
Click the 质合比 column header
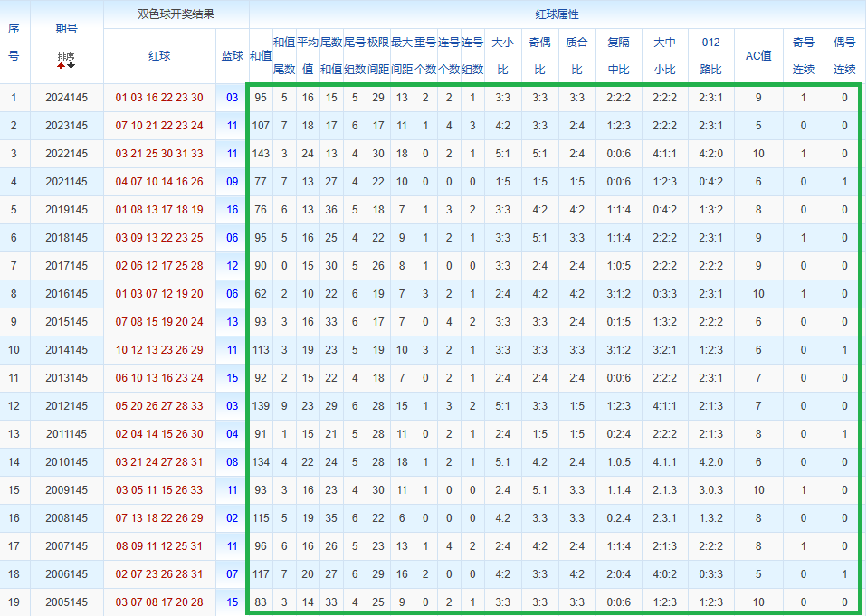[576, 56]
